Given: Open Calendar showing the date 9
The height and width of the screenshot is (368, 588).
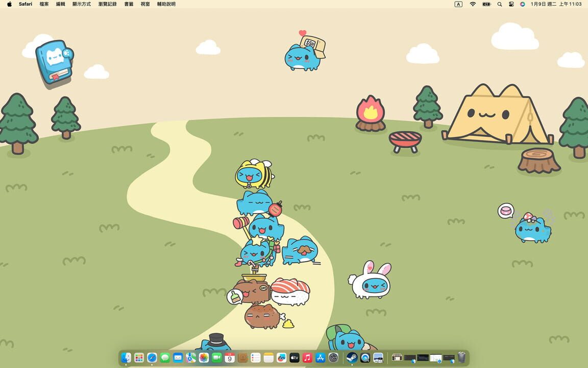Looking at the screenshot, I should click(230, 358).
